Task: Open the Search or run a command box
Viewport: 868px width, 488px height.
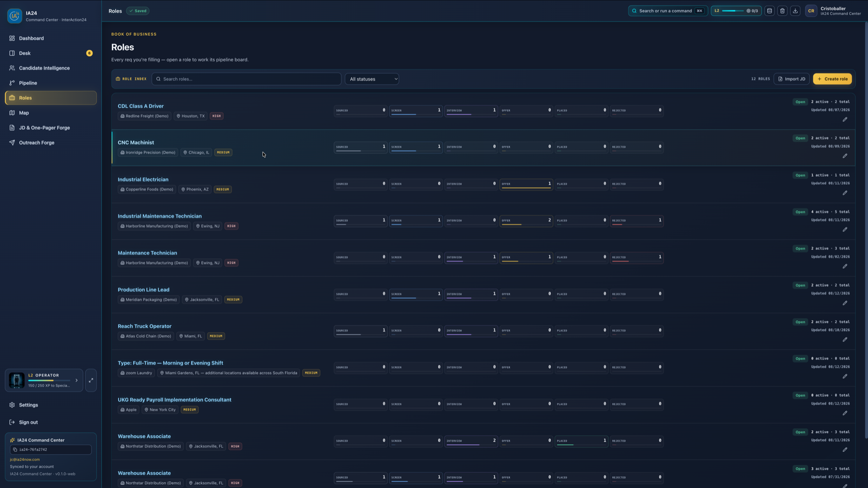Action: [x=668, y=11]
